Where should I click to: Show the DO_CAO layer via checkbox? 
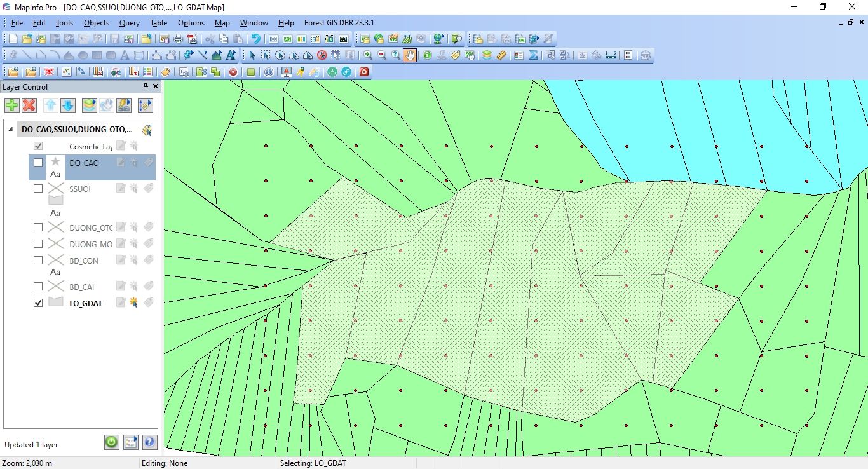pos(38,163)
